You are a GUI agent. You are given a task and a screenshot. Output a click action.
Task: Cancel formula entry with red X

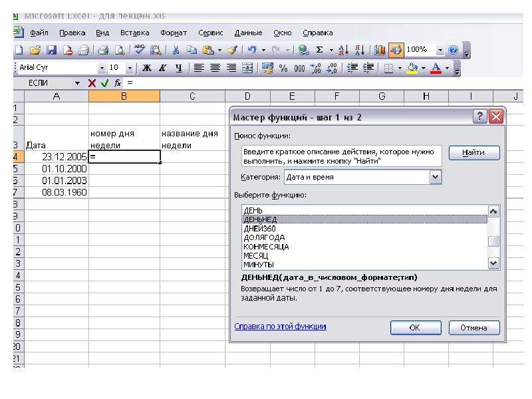click(x=92, y=83)
